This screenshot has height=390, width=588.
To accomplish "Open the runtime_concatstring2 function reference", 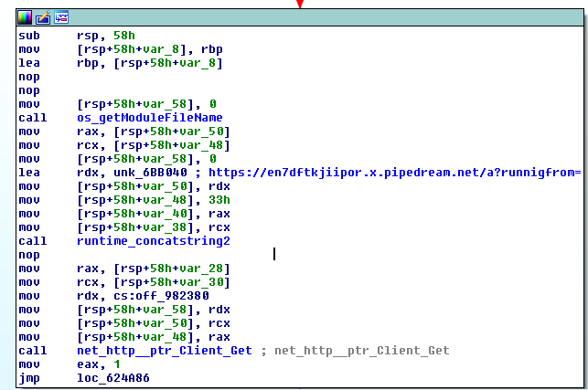I will pos(154,241).
